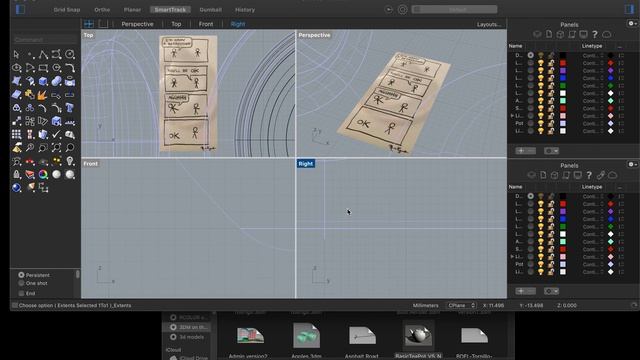640x360 pixels.
Task: Enable the End object snap checkbox
Action: pyautogui.click(x=21, y=293)
